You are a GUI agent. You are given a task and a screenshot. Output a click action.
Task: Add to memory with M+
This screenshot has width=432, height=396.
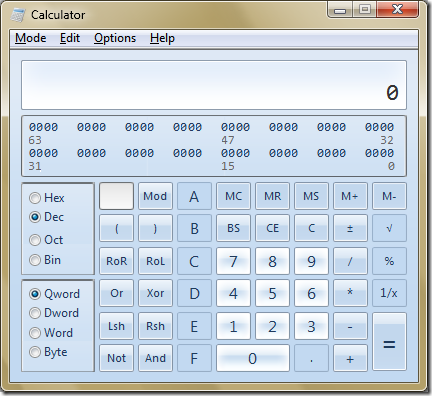tap(350, 196)
